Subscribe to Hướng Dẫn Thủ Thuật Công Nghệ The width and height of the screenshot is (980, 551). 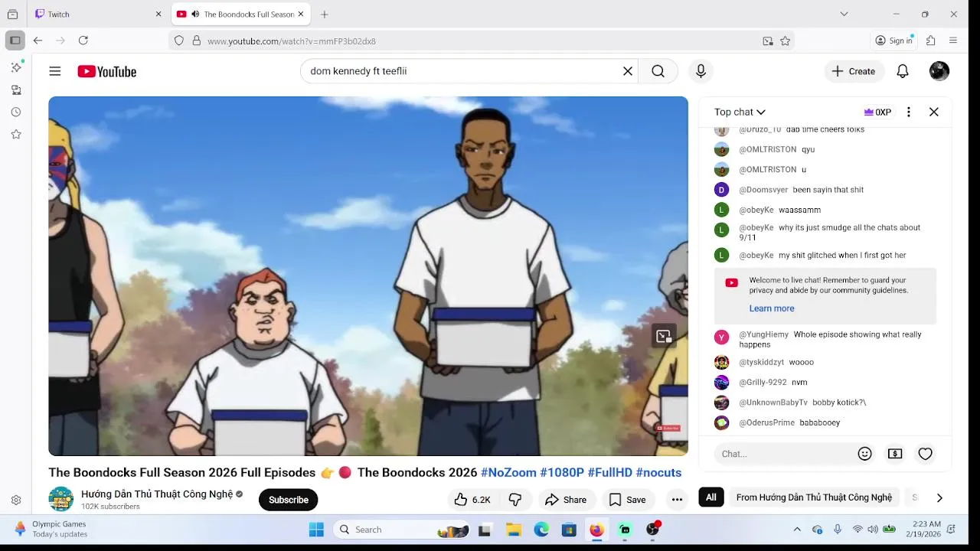tap(289, 500)
